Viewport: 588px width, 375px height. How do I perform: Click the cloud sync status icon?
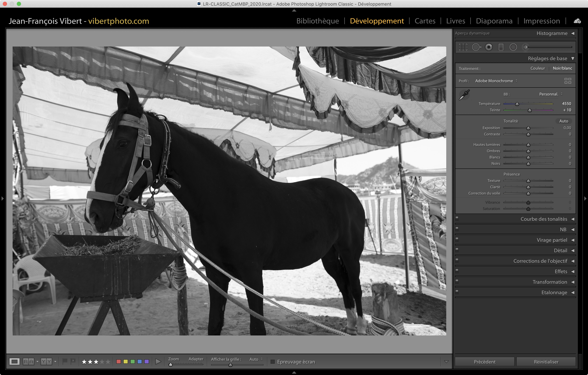[577, 21]
